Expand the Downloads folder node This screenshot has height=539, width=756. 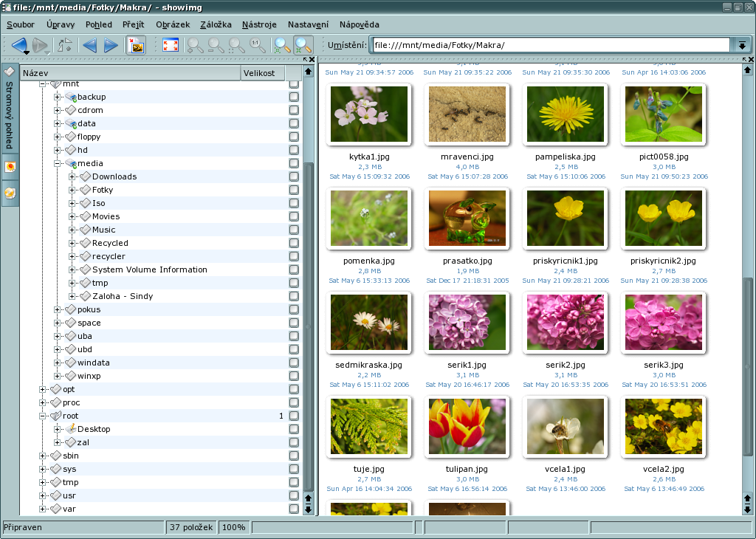click(72, 176)
